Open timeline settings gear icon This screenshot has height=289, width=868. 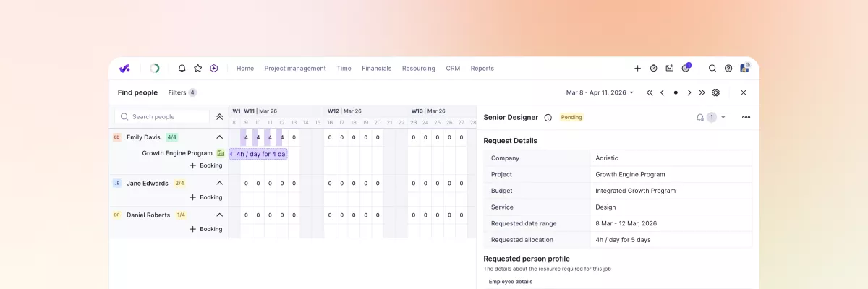(x=715, y=92)
